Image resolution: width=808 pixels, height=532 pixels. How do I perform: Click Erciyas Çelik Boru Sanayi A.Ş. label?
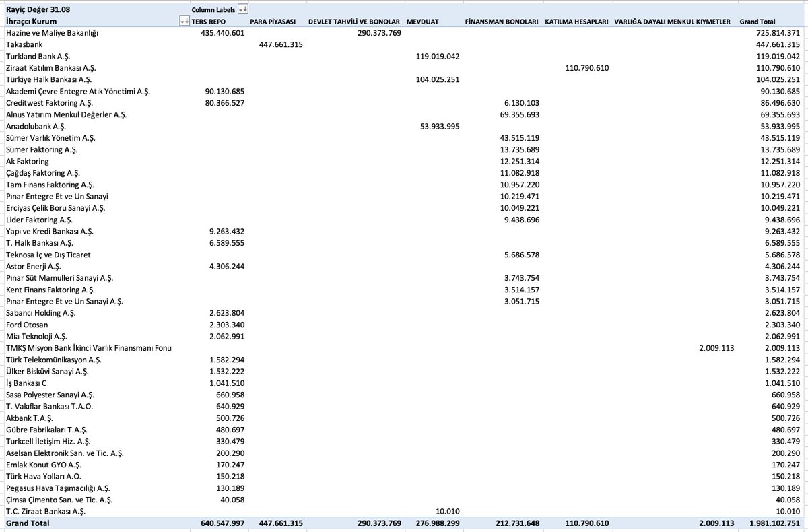56,208
